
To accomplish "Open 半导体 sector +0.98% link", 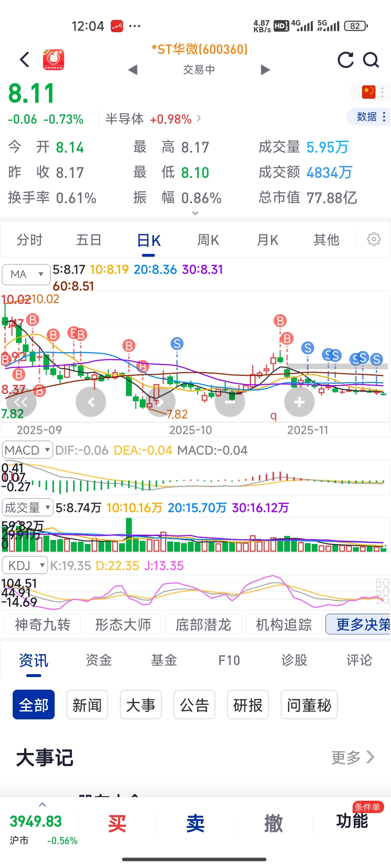I will [153, 119].
